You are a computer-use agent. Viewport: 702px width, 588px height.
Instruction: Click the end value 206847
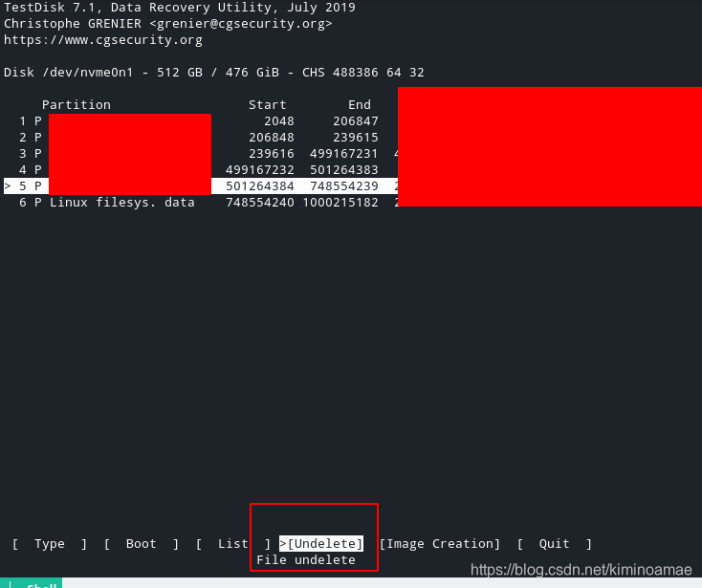point(356,121)
